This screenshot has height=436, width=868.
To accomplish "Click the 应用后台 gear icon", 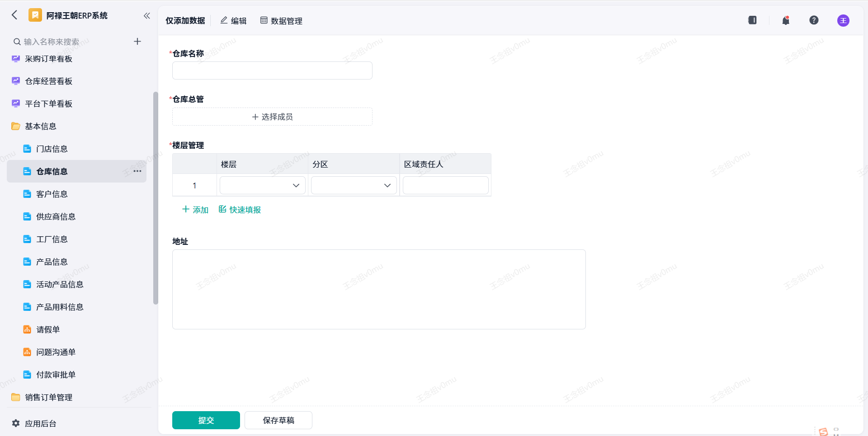I will click(x=16, y=423).
